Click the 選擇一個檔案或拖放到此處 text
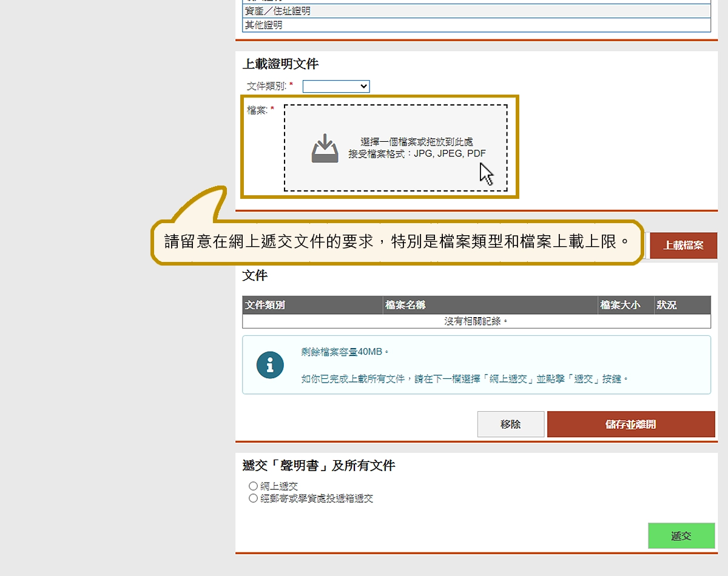 416,142
